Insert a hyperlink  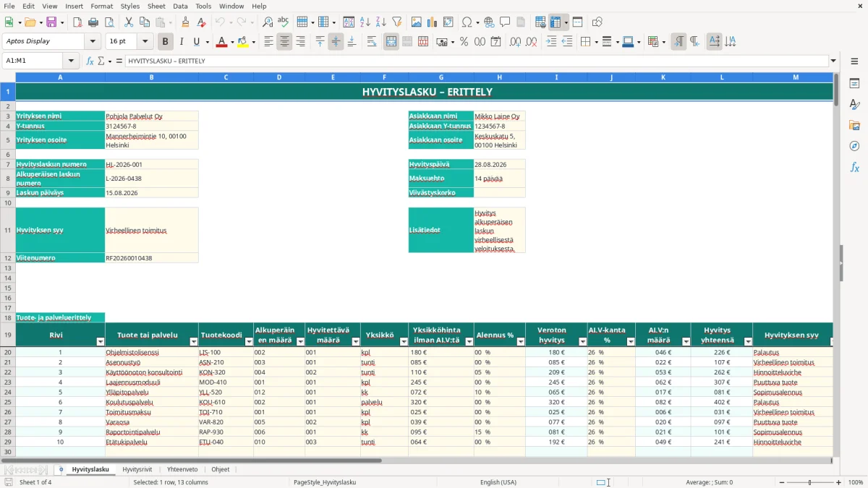coord(489,22)
